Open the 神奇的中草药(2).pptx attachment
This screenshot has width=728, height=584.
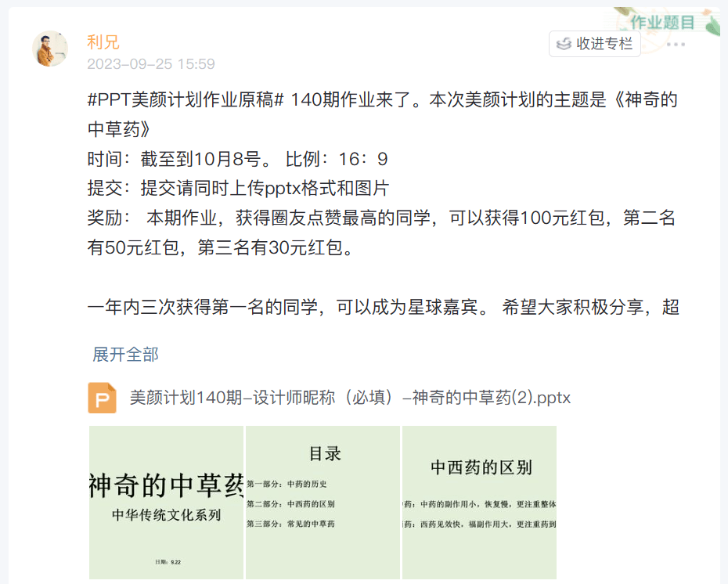pos(350,398)
